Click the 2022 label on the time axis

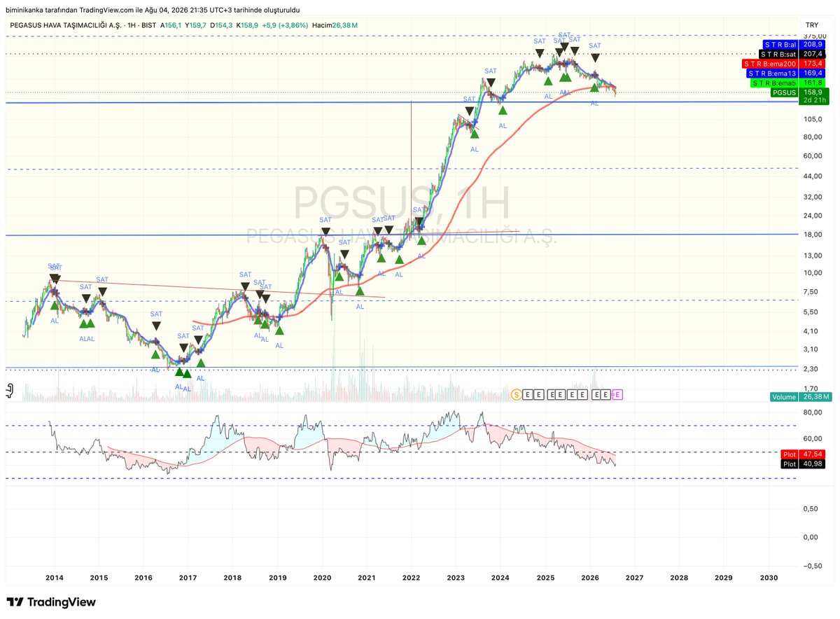tap(411, 578)
